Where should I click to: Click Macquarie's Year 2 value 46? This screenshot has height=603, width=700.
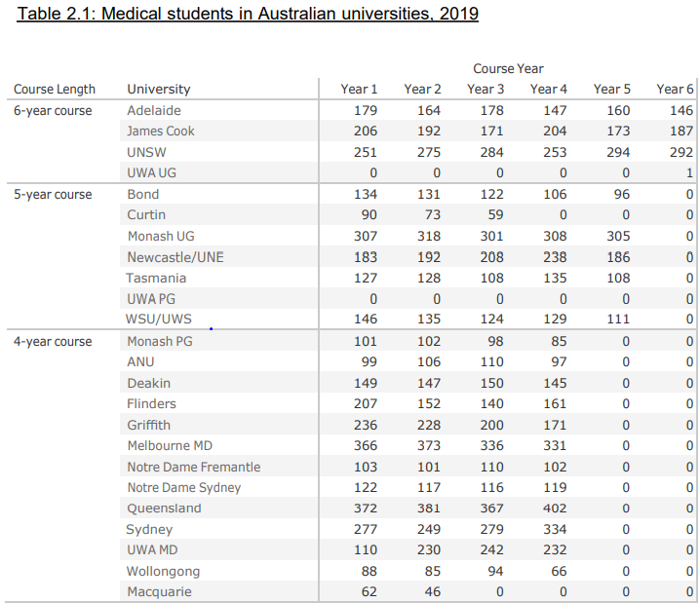click(433, 592)
